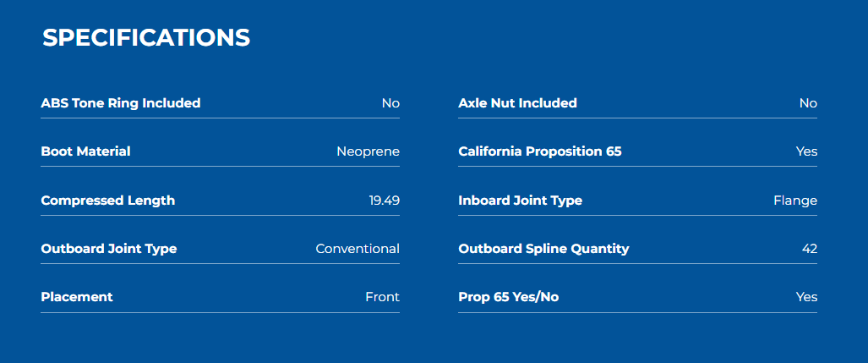The image size is (868, 363).
Task: Click the No value for ABS Tone Ring
Action: pyautogui.click(x=390, y=103)
